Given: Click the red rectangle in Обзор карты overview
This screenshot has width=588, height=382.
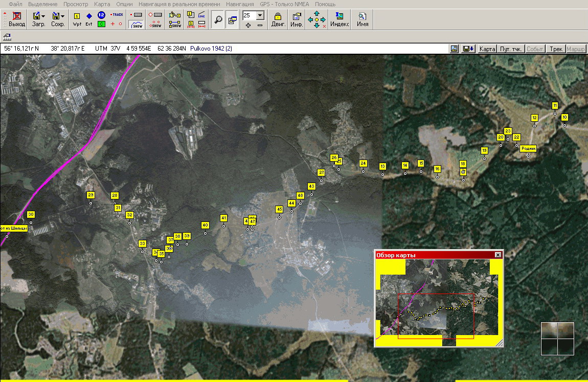Looking at the screenshot, I should [x=436, y=316].
